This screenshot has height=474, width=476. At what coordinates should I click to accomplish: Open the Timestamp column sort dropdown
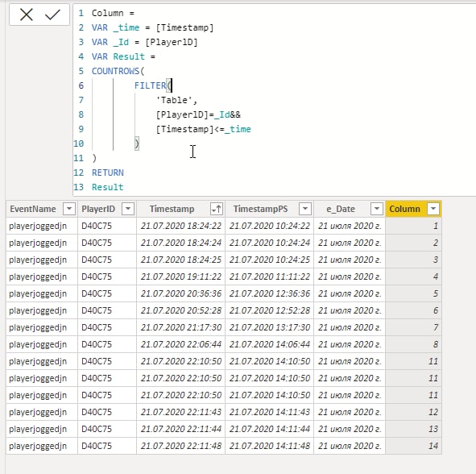pyautogui.click(x=217, y=209)
